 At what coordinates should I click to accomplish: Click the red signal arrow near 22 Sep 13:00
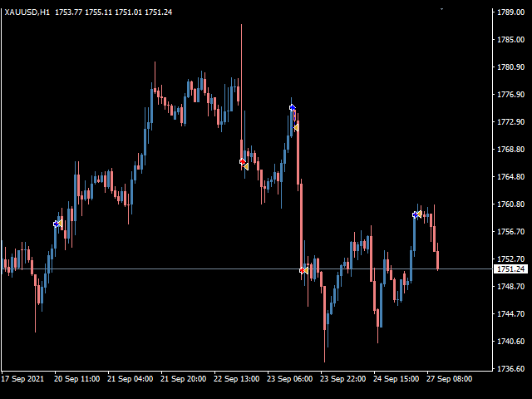pyautogui.click(x=242, y=162)
